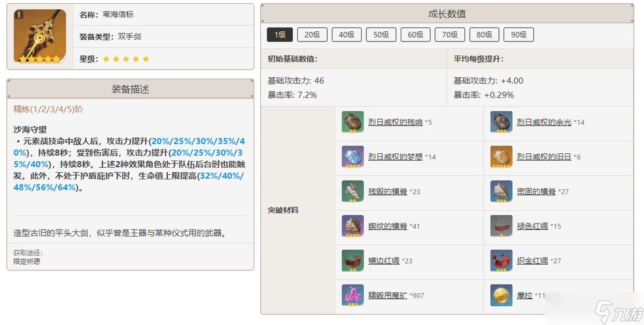The height and width of the screenshot is (325, 644).
Task: Click the 褪色红绸 material icon
Action: pyautogui.click(x=502, y=226)
